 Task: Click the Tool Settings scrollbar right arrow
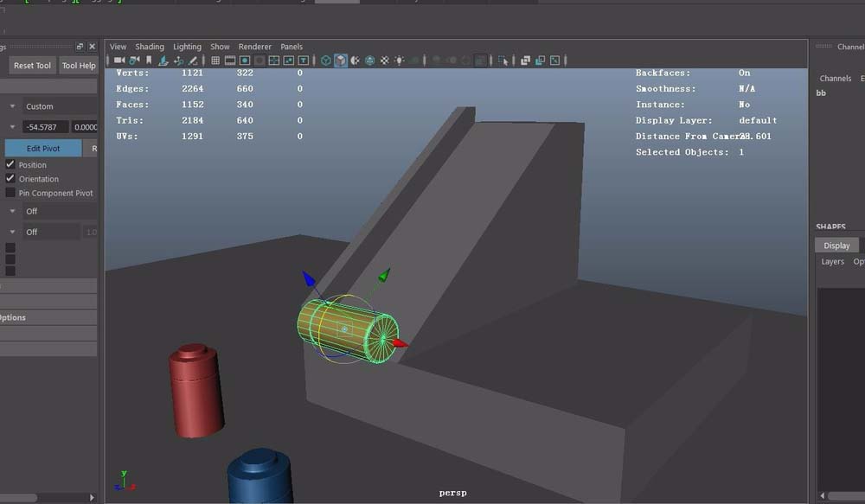point(92,497)
